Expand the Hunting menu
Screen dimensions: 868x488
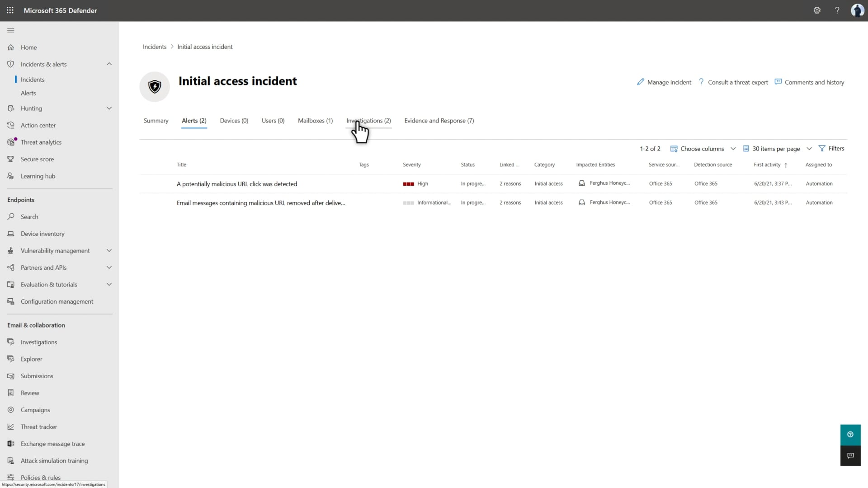pos(109,108)
